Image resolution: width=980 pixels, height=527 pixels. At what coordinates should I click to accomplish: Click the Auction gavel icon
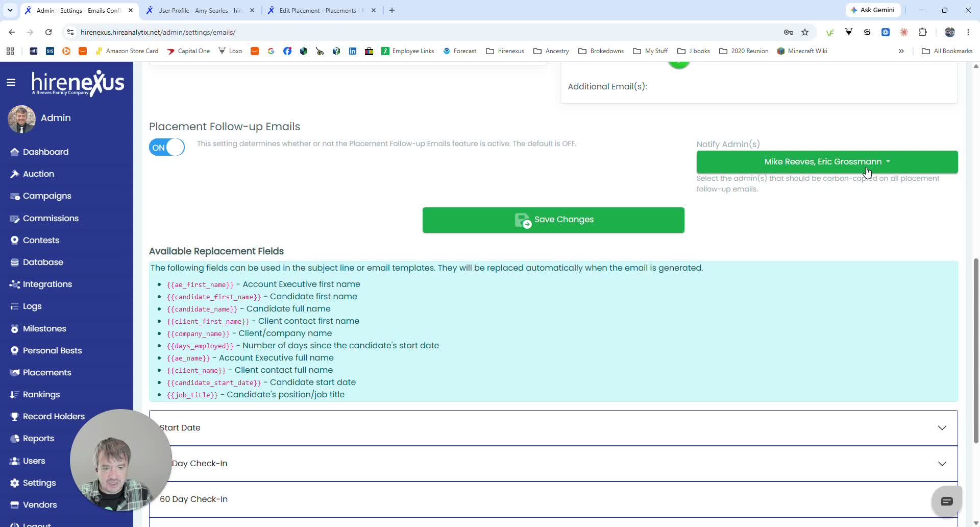coord(14,174)
